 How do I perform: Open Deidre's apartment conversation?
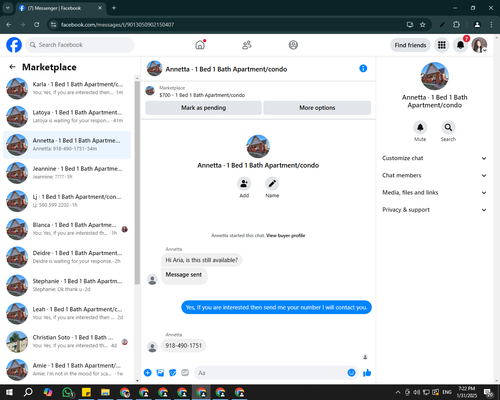pyautogui.click(x=67, y=257)
